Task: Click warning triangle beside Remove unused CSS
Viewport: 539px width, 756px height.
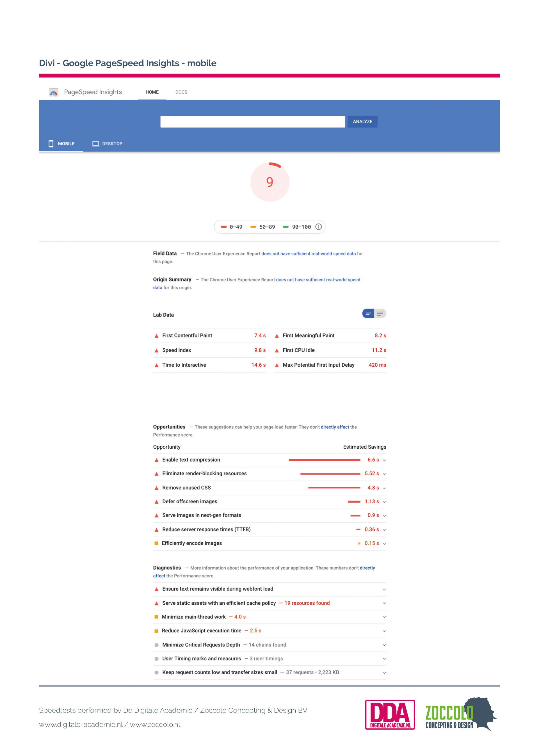Action: (x=156, y=488)
